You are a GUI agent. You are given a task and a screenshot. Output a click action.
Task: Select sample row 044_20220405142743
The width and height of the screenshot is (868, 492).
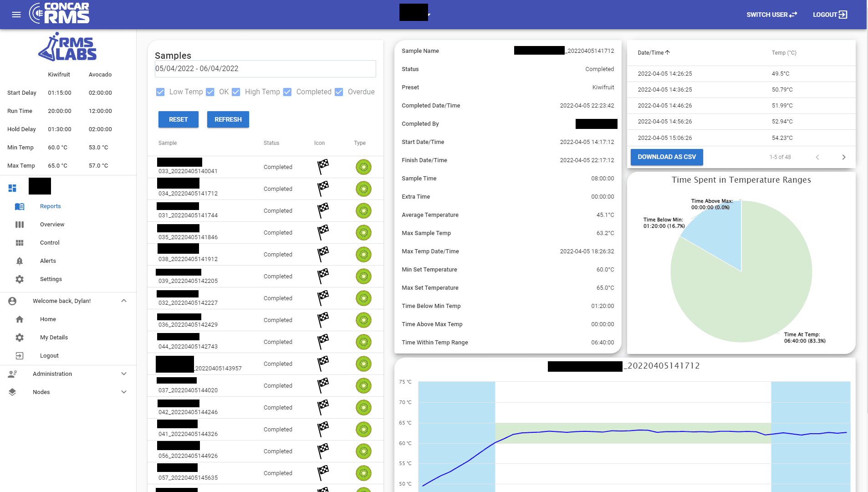click(266, 342)
